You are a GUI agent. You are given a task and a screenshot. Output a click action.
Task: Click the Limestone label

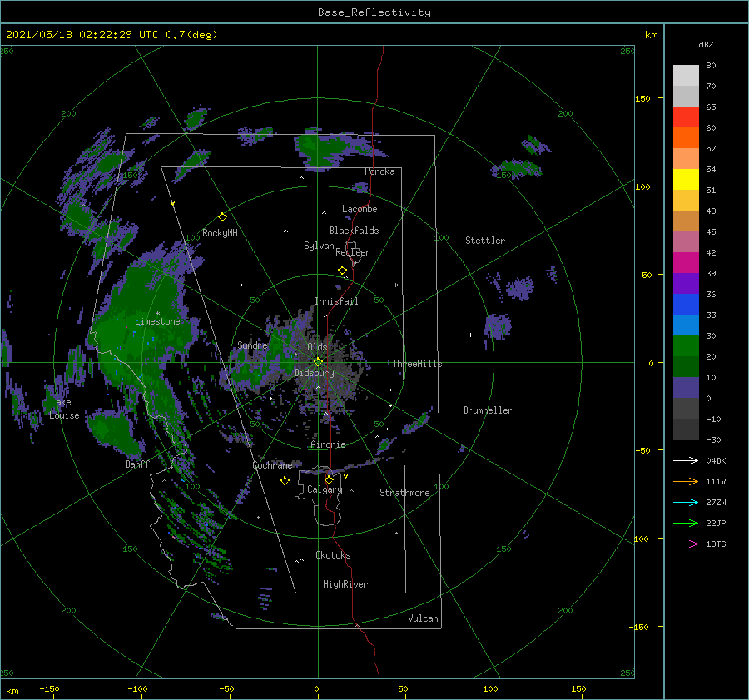(157, 321)
